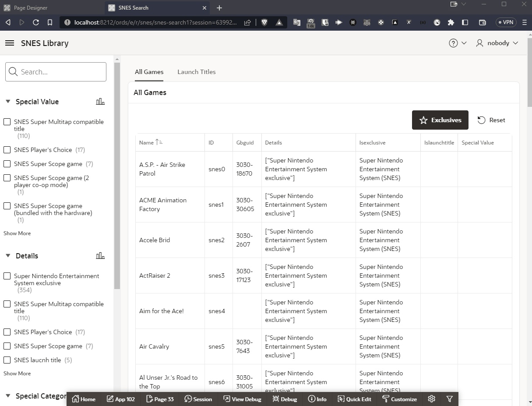Collapse the Special Category facet
This screenshot has height=406, width=532.
point(8,396)
